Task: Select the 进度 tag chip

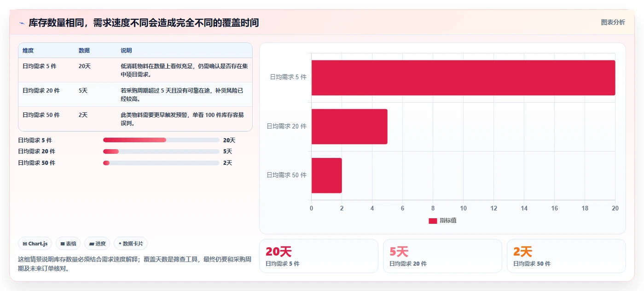Action: [97, 244]
